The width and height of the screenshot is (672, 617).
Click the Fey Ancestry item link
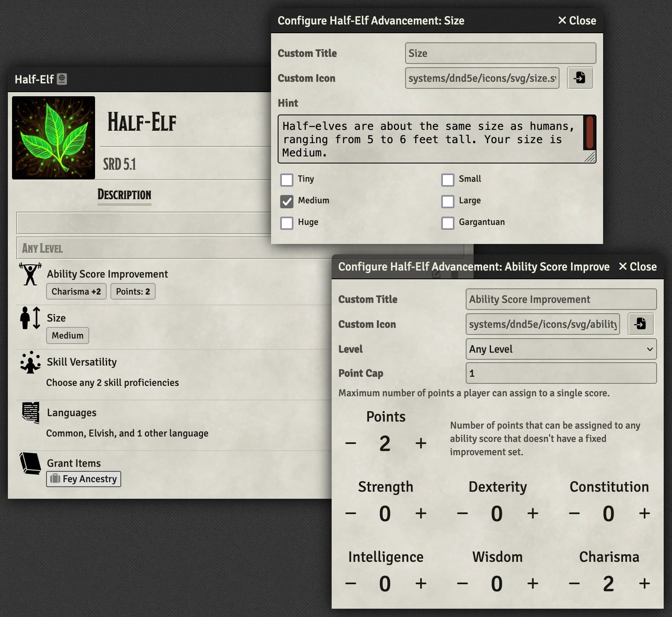83,479
